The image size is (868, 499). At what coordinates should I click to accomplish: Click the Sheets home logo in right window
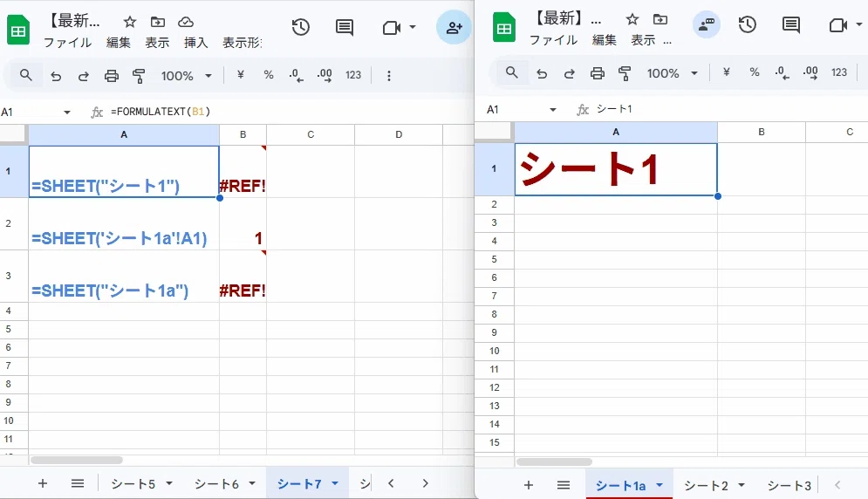(x=504, y=28)
